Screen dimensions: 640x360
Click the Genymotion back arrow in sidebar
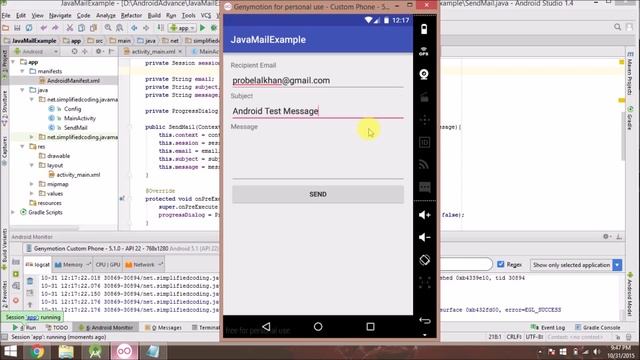tap(424, 321)
